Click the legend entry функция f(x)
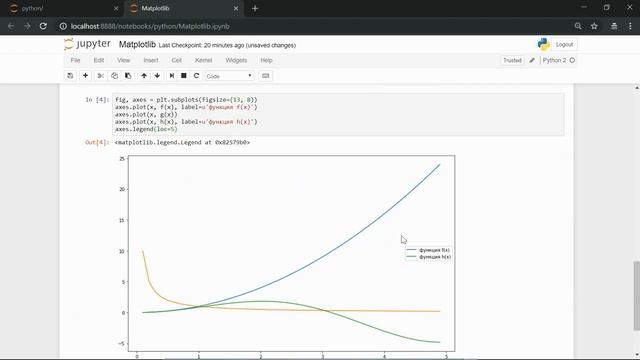This screenshot has width=640, height=360. coord(429,250)
